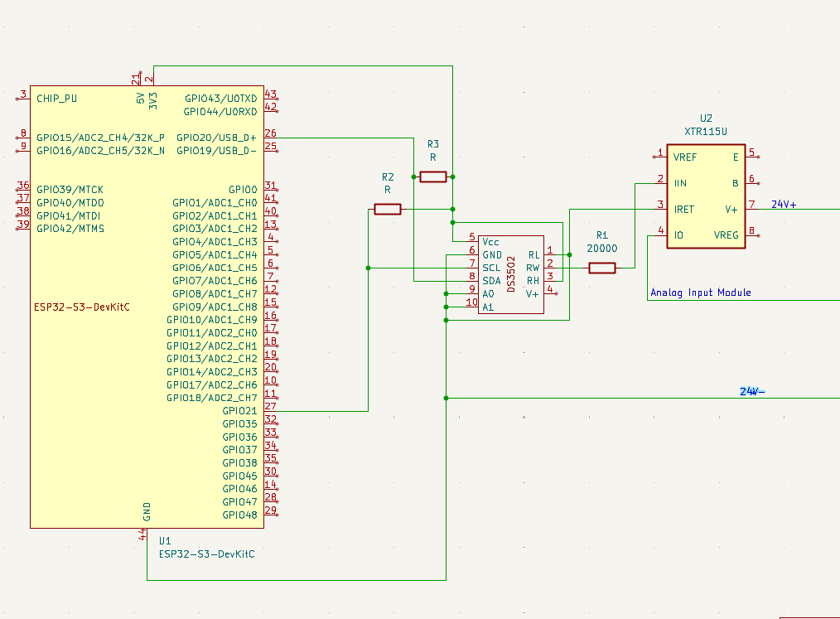Click the XTR115U U2 chip body

point(706,196)
